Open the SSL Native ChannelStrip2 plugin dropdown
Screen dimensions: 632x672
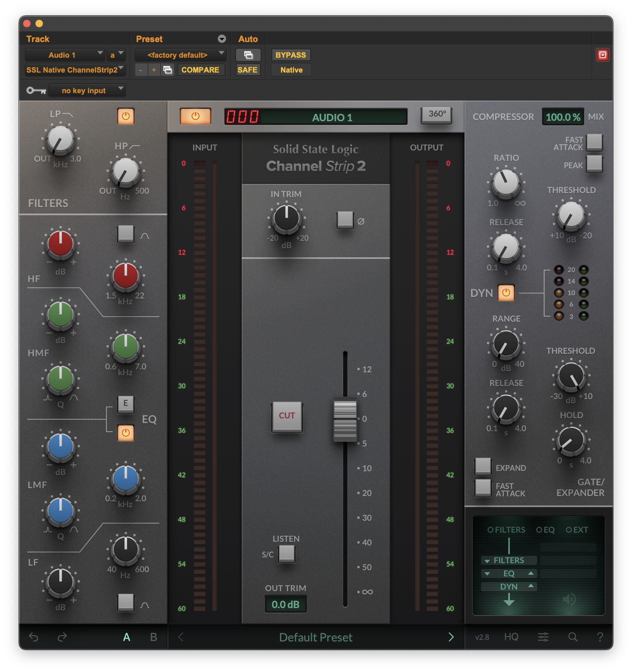click(75, 70)
